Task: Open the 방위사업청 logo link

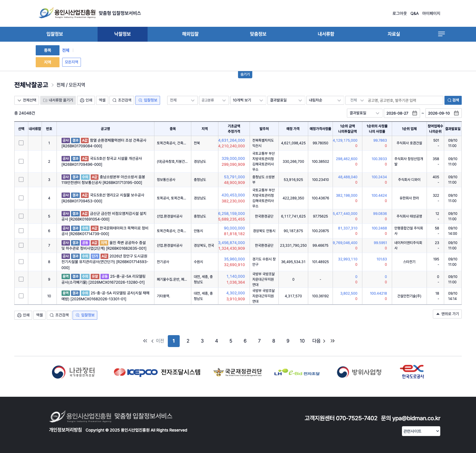Action: click(359, 372)
